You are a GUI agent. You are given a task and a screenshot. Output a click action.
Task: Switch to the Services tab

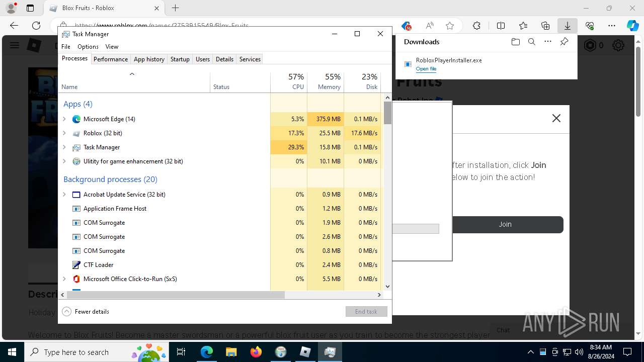point(250,59)
